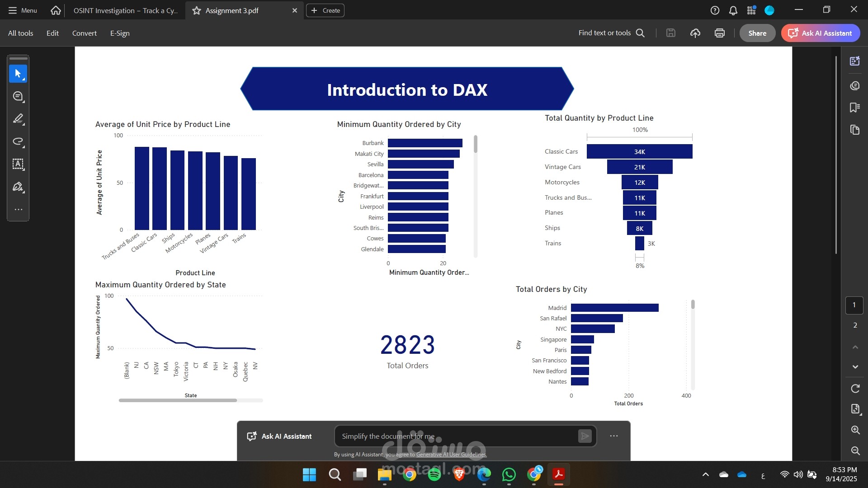Open Generative AI User Guidelines link

451,455
